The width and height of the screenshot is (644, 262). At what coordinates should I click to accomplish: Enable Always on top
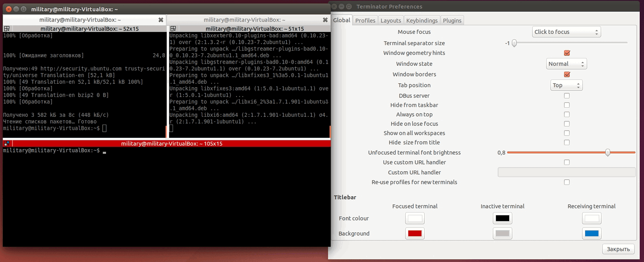(x=567, y=114)
